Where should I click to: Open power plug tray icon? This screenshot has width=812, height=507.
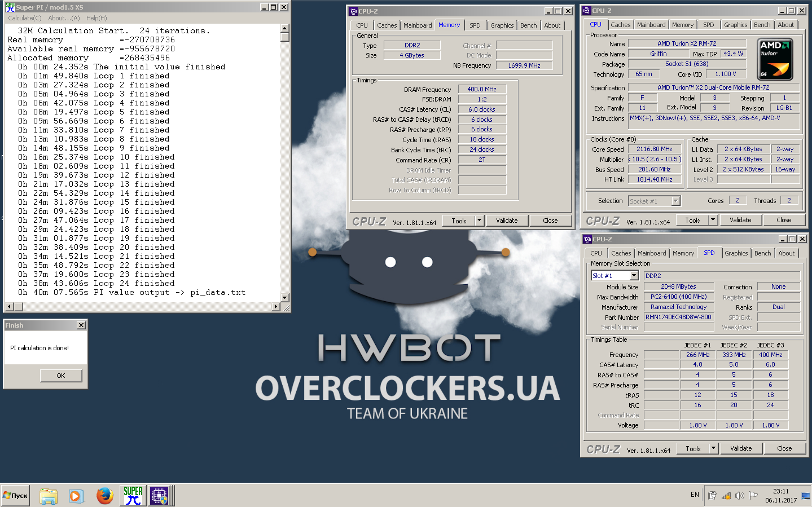[712, 496]
